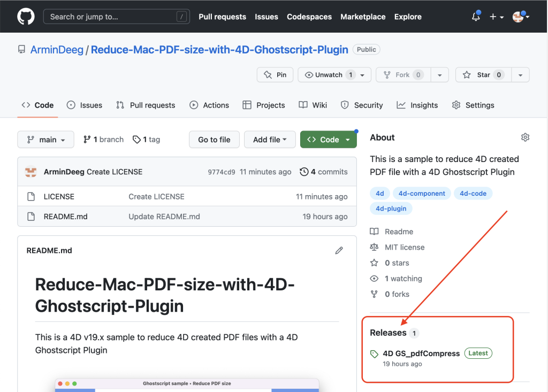The image size is (548, 392).
Task: Open the plus create-new menu
Action: [497, 17]
